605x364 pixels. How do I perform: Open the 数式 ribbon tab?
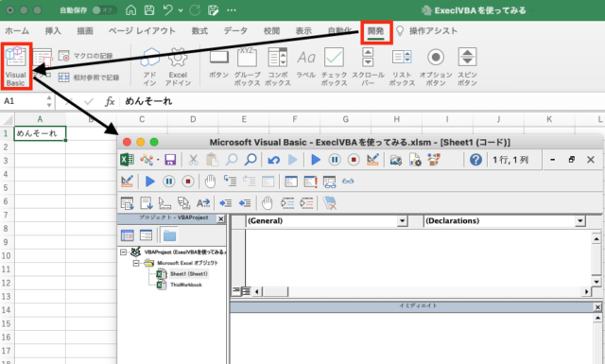[199, 31]
